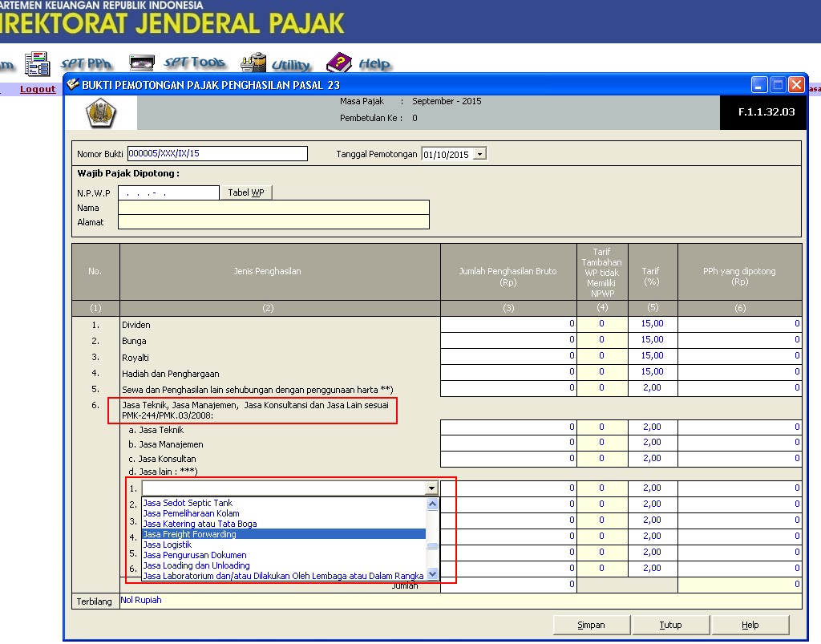Click the Tutup button
Screen dimensions: 821x644
coord(670,625)
